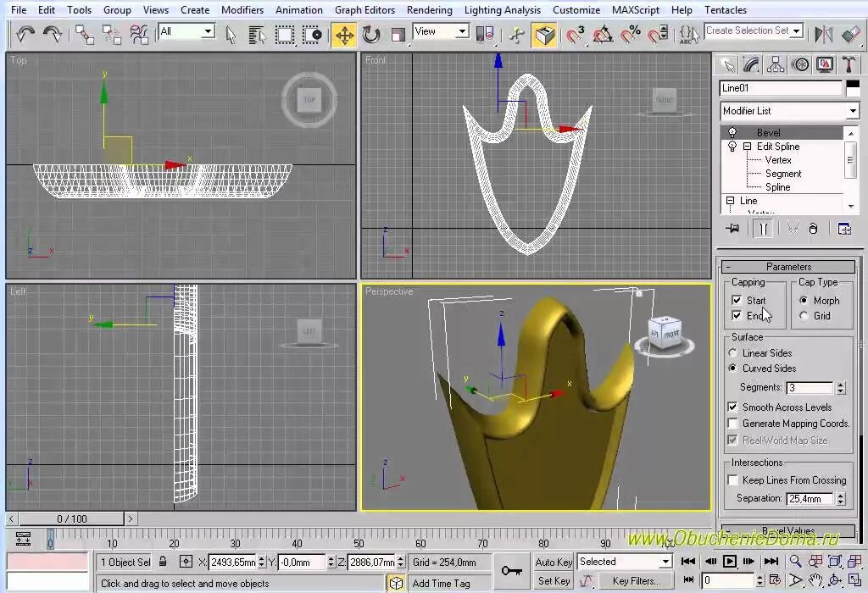
Task: Activate the Select and Move tool
Action: tap(344, 36)
